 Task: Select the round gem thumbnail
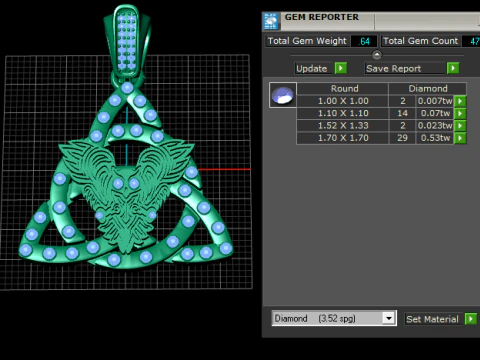point(283,95)
